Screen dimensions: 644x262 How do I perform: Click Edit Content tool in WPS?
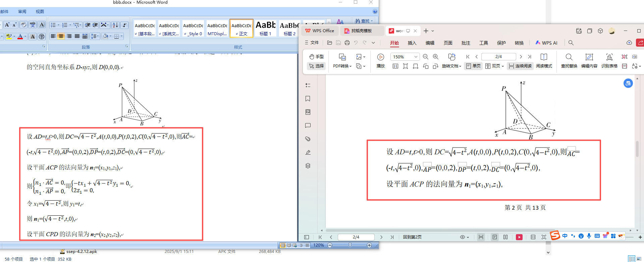[589, 60]
